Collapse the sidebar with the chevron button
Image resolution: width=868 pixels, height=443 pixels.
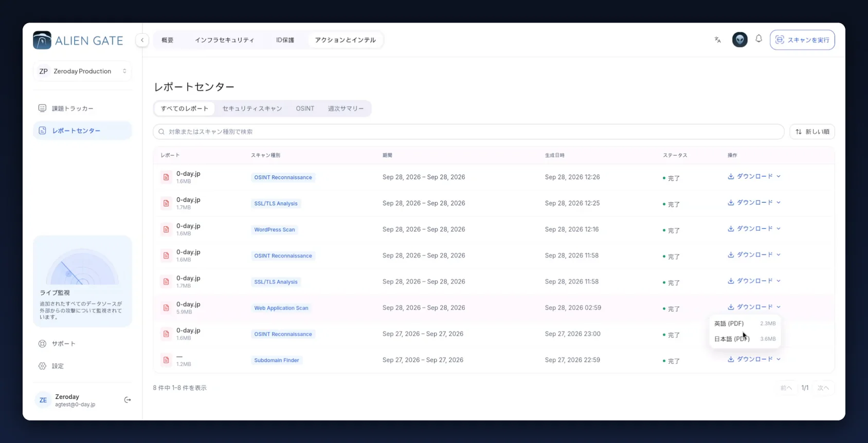(x=142, y=40)
